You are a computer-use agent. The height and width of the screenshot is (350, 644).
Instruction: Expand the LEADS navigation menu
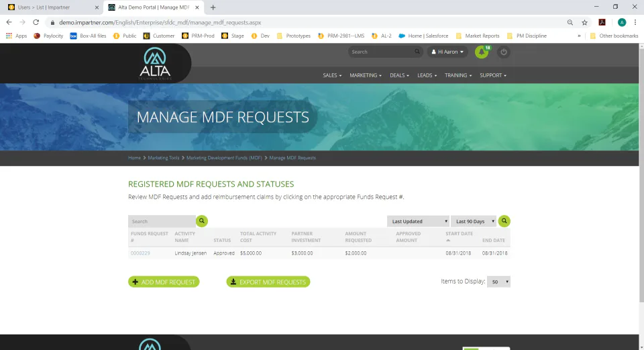pyautogui.click(x=427, y=75)
